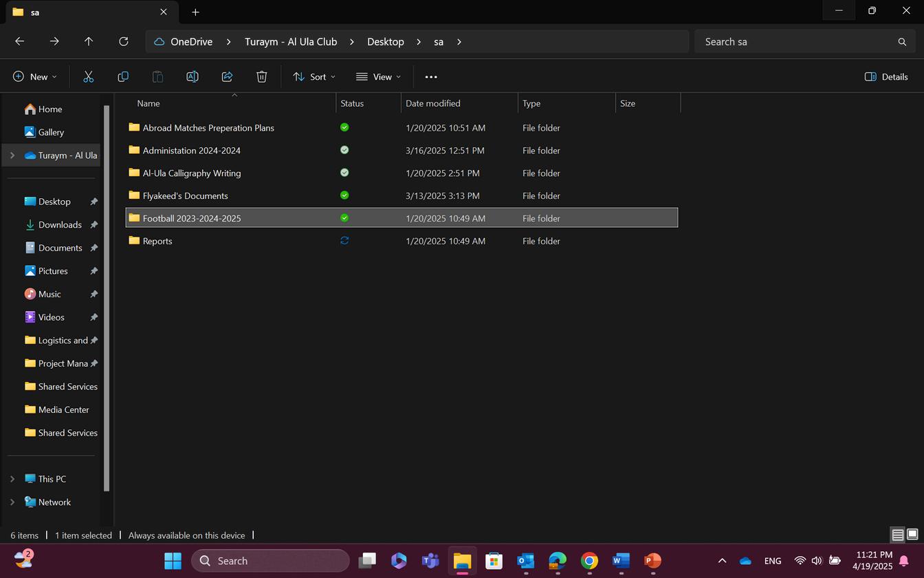
Task: Expand the This PC tree node
Action: tap(12, 479)
